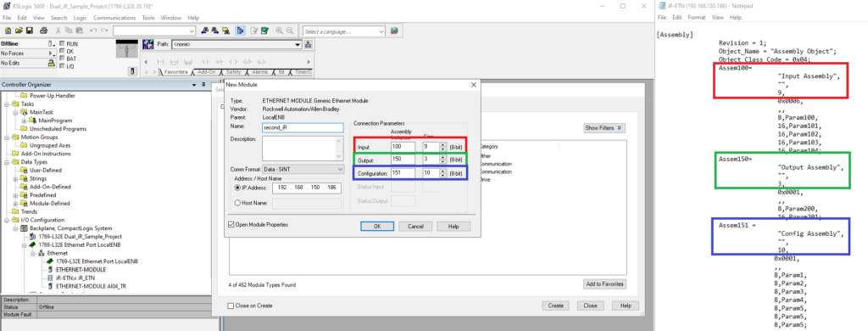The height and width of the screenshot is (331, 868).
Task: Click the Find Next binoculars icon
Action: click(216, 31)
